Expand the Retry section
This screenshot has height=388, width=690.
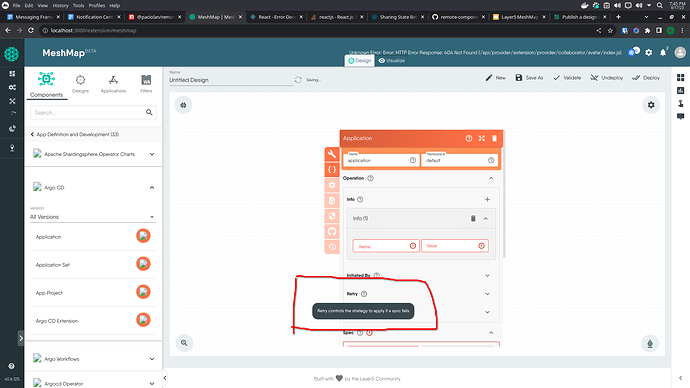[x=487, y=294]
